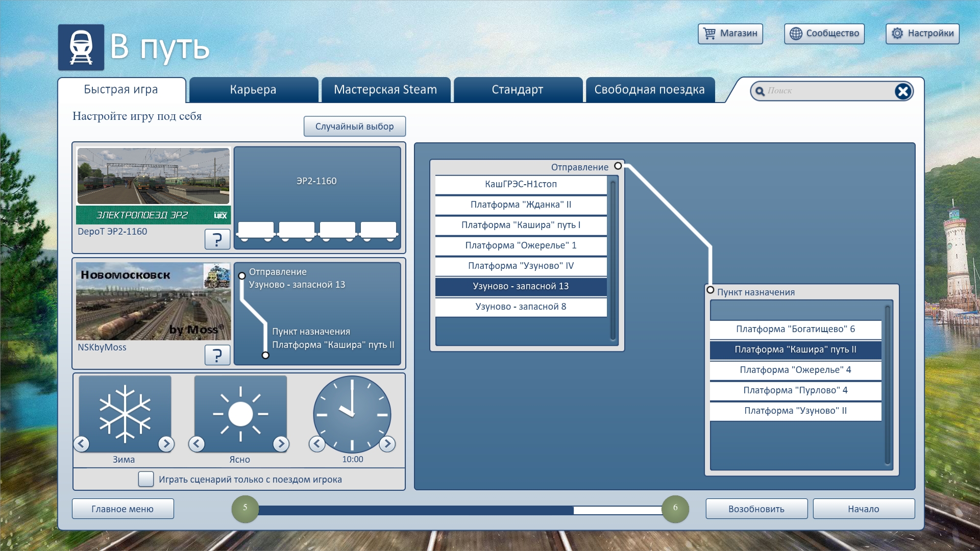Enable playing the scenario with player train only
The image size is (980, 551).
pos(146,479)
